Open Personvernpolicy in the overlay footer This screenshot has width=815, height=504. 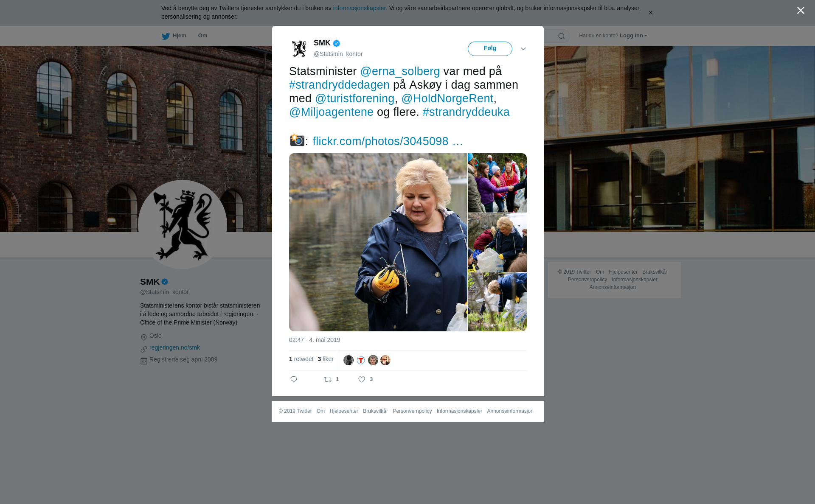[412, 411]
